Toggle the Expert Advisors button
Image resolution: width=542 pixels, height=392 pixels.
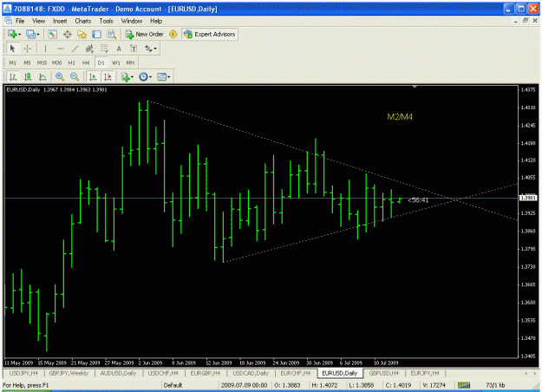[210, 34]
